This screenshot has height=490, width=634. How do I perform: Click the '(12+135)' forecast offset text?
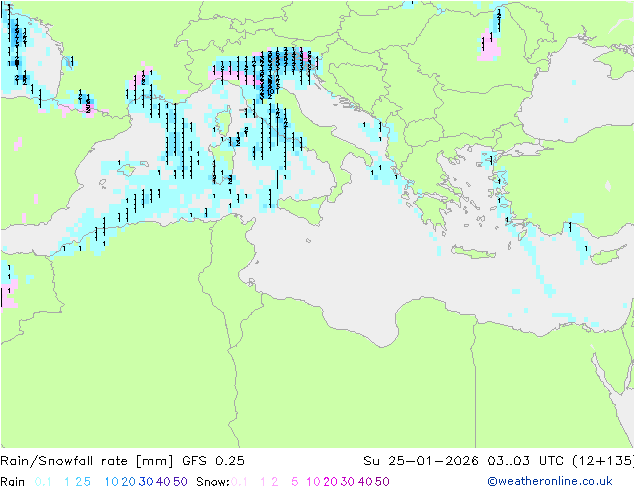point(603,461)
